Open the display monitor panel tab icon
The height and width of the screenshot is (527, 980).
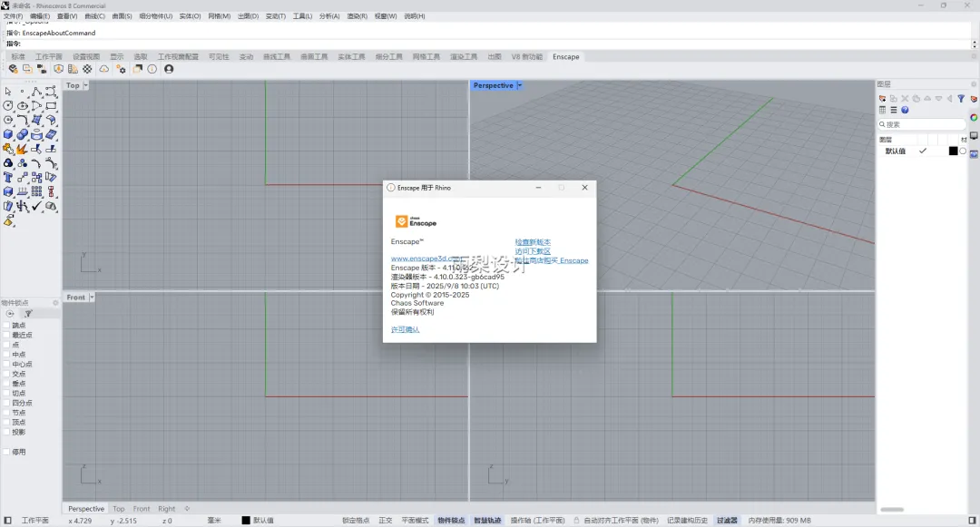tap(974, 135)
